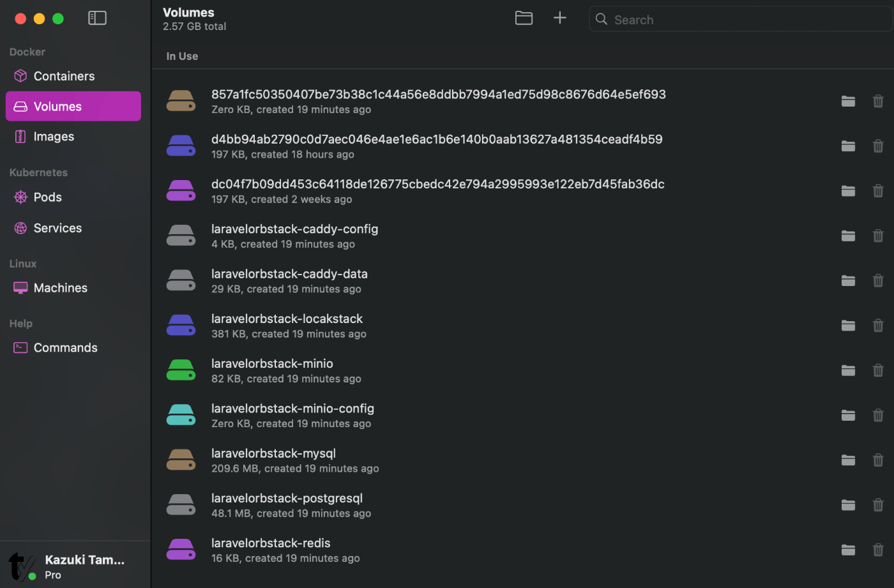Image resolution: width=894 pixels, height=588 pixels.
Task: Open folder for volume 857a1fc5…
Action: (848, 101)
